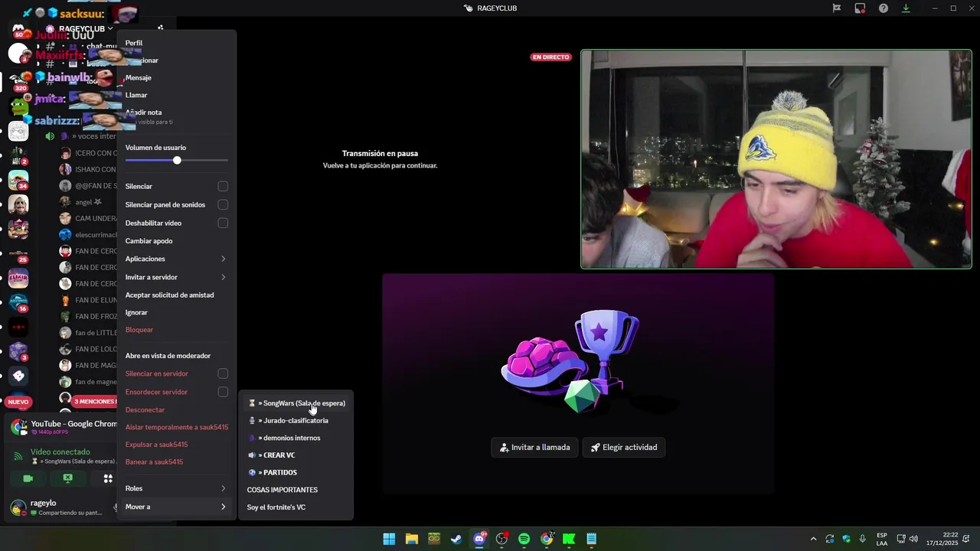Image resolution: width=980 pixels, height=551 pixels.
Task: Expand the Invitar a servidor submenu
Action: coord(176,277)
